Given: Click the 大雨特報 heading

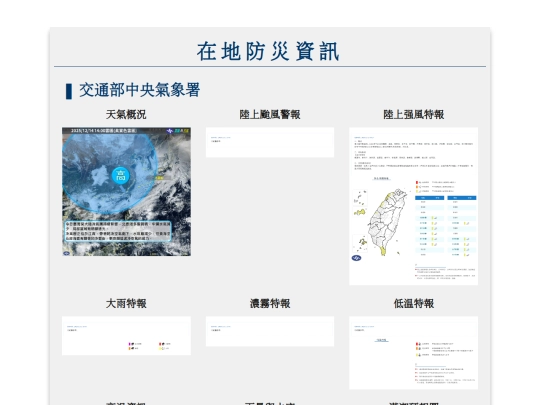Looking at the screenshot, I should point(126,304).
